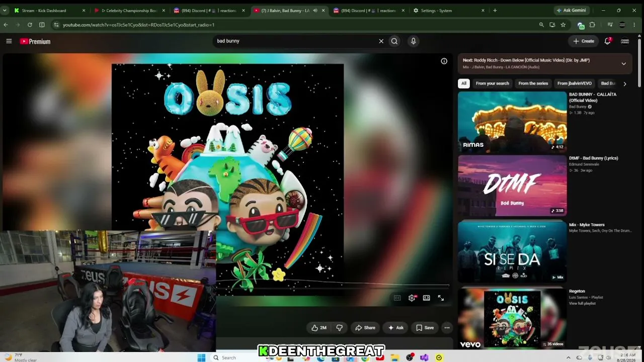The image size is (644, 362).
Task: Open player settings gear
Action: point(412,298)
